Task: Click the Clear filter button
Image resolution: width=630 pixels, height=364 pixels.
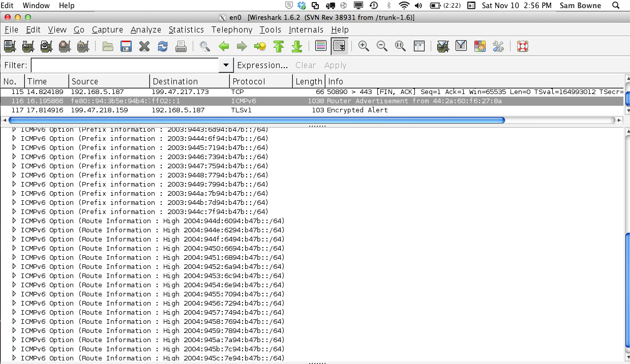Action: pyautogui.click(x=306, y=65)
